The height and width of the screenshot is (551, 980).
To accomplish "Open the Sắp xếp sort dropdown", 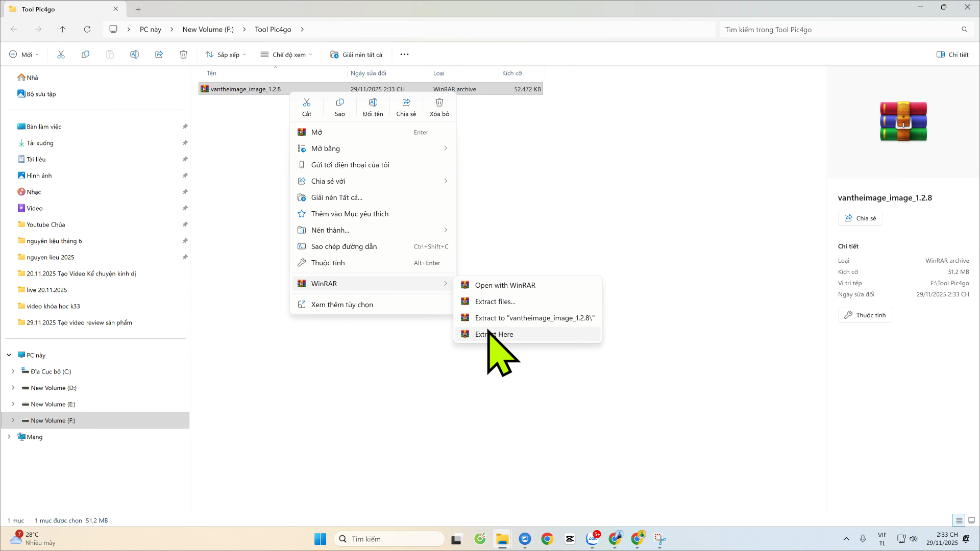I will (226, 55).
